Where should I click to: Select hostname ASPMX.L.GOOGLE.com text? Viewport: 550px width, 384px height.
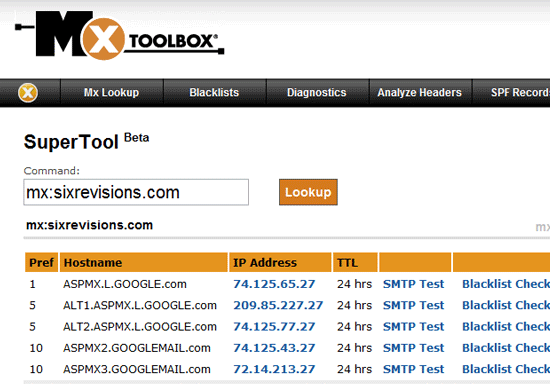click(x=125, y=284)
